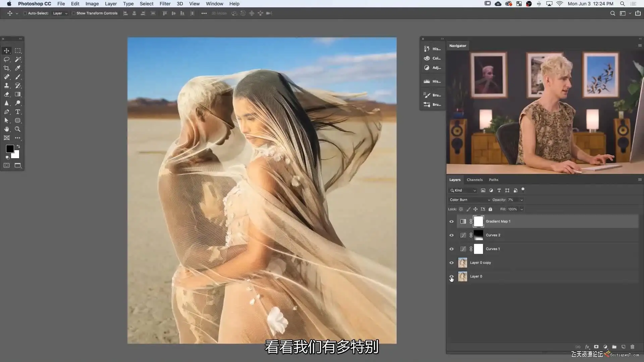The image size is (644, 362).
Task: Toggle lock all padlock icon
Action: coord(490,209)
